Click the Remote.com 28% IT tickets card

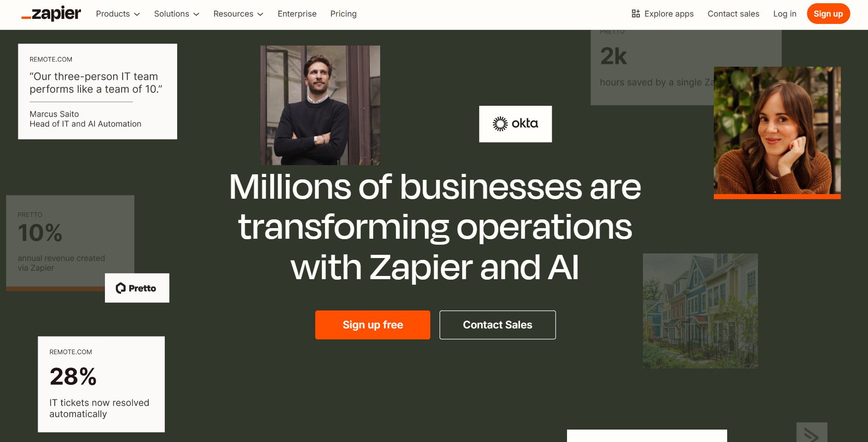(101, 384)
